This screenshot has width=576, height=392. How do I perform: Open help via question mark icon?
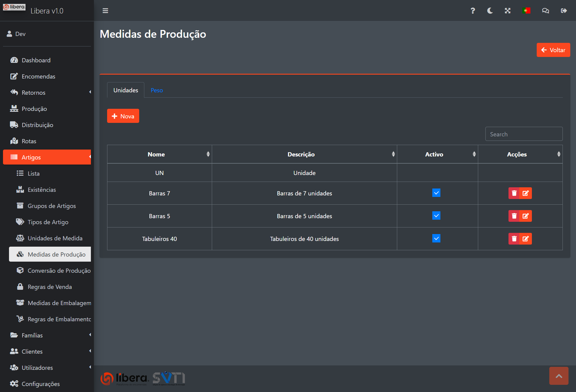pyautogui.click(x=472, y=11)
